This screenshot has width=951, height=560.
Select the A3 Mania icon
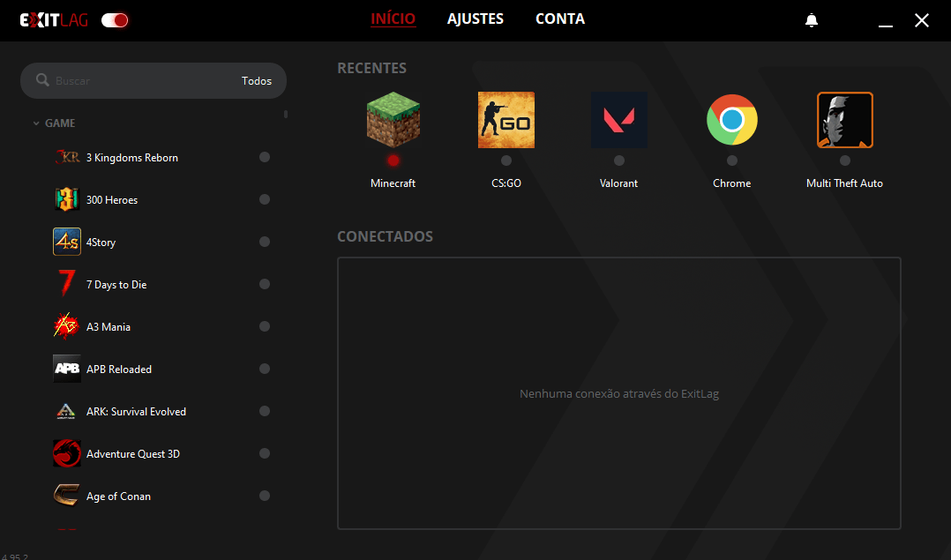pyautogui.click(x=66, y=326)
